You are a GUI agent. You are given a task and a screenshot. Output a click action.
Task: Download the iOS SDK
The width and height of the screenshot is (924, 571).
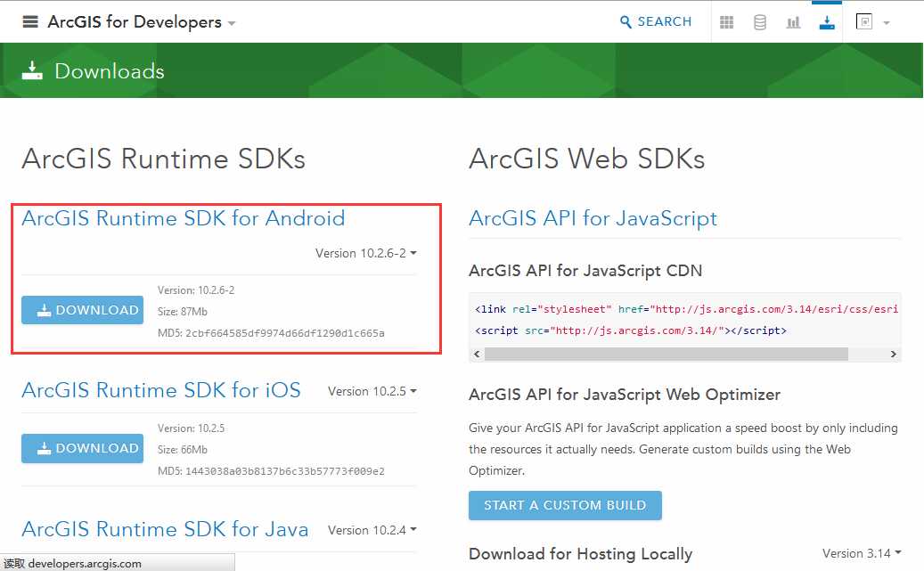(83, 448)
